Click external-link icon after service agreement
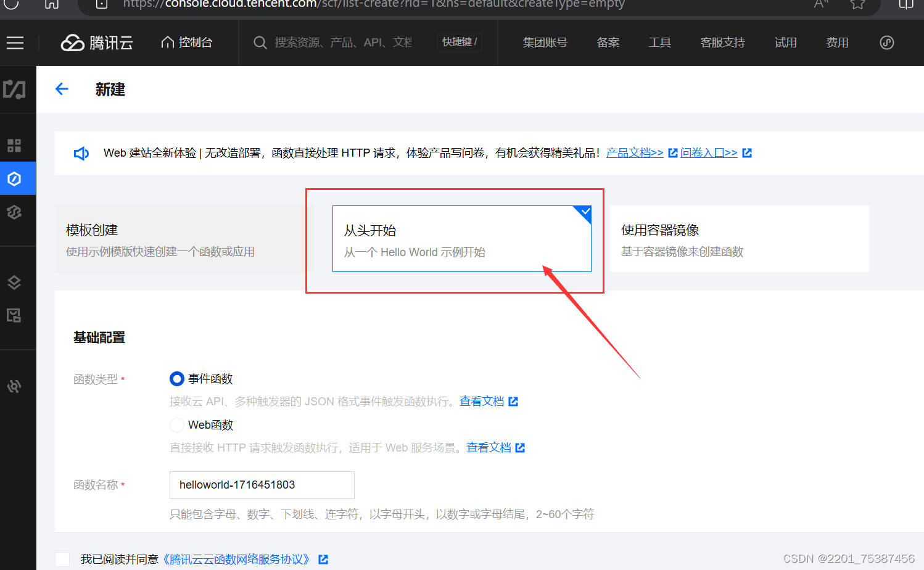 [323, 560]
